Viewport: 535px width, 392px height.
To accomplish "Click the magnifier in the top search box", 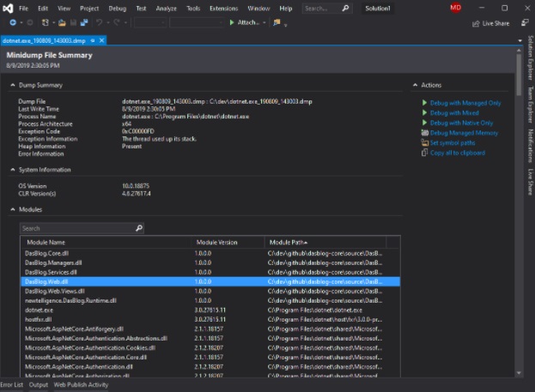I will tap(345, 9).
